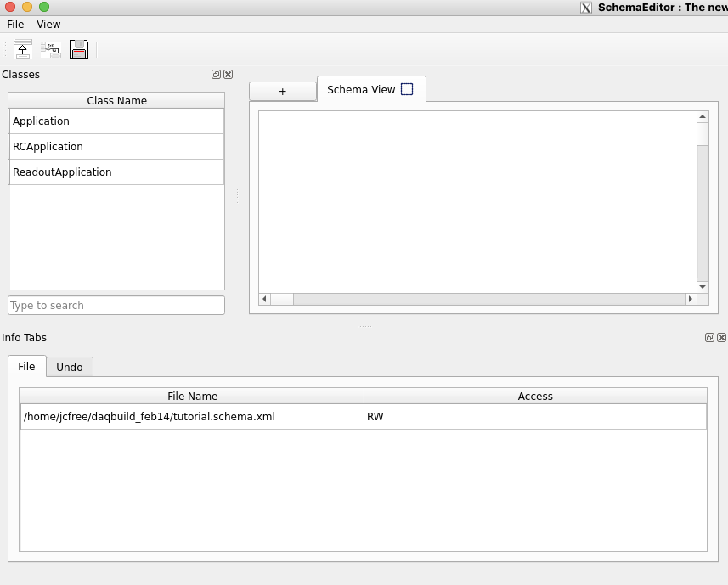Select the File tab in Info Tabs

[x=27, y=366]
